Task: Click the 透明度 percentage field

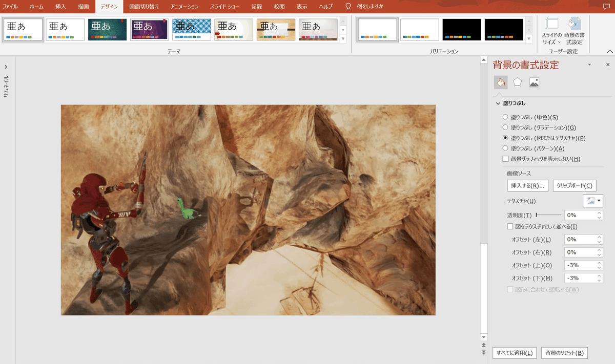Action: pyautogui.click(x=580, y=216)
